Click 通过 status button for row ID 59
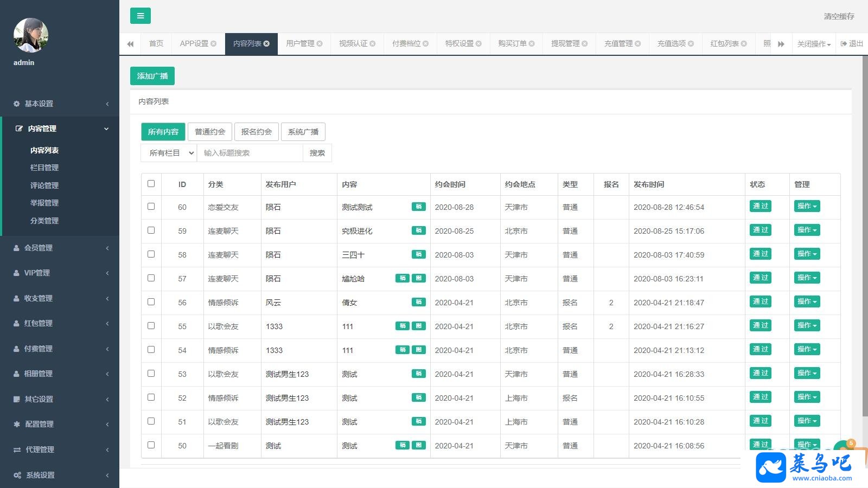 tap(761, 230)
